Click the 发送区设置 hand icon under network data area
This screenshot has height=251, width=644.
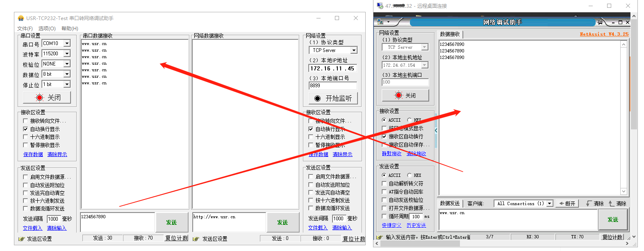click(x=196, y=239)
